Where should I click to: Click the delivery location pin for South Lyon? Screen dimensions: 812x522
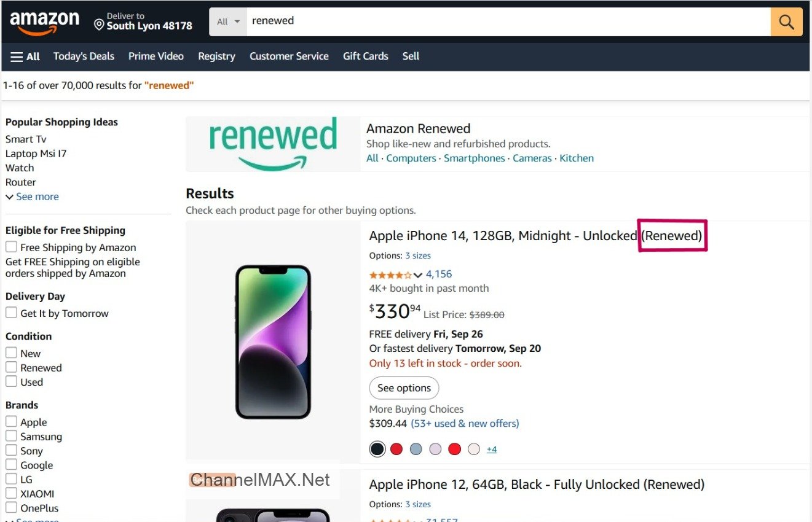pos(100,25)
